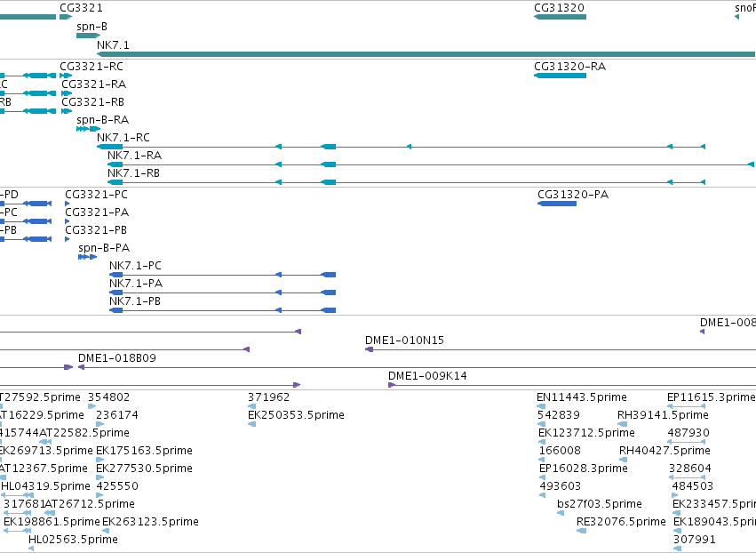Click the CG3321-PA protein label
Viewport: 756px width, 553px height.
97,212
